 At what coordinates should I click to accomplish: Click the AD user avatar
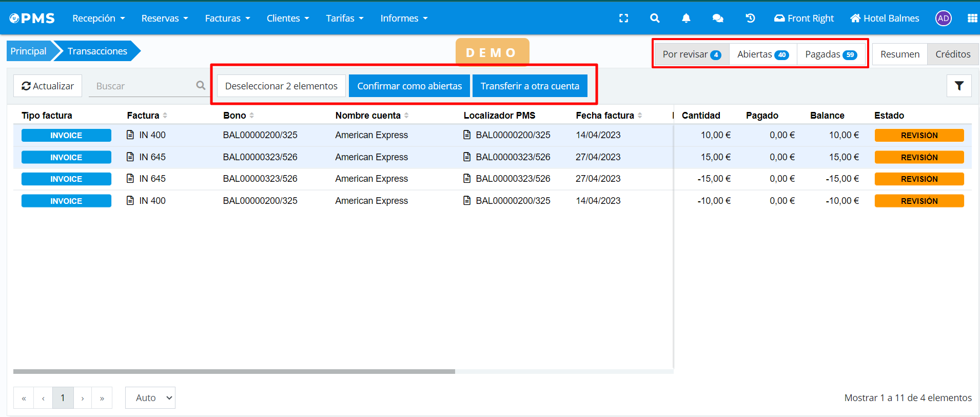[943, 18]
